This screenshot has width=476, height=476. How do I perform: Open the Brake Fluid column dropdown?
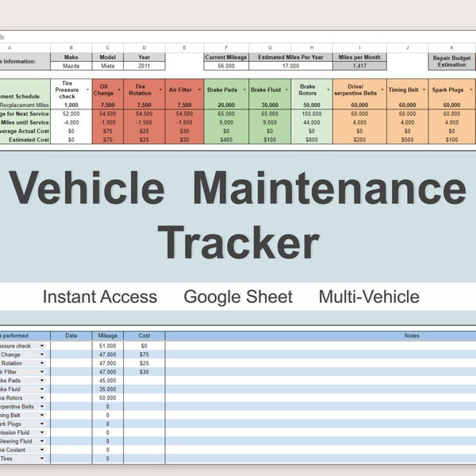[x=286, y=90]
